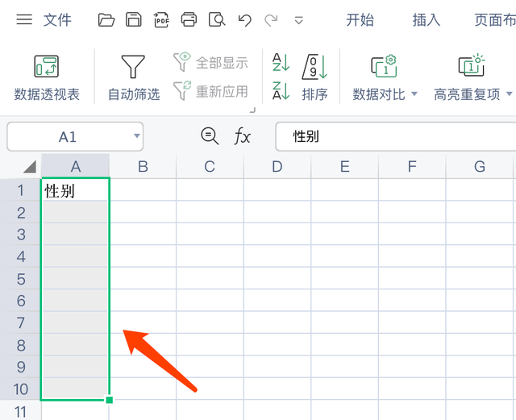Expand quick access toolbar customization arrow
This screenshot has width=516, height=420.
click(x=299, y=20)
